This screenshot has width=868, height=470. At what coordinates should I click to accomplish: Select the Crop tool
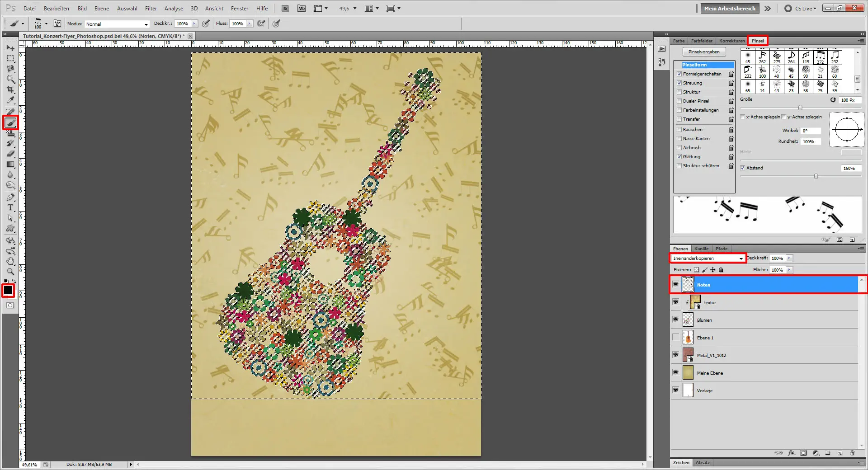(x=10, y=90)
